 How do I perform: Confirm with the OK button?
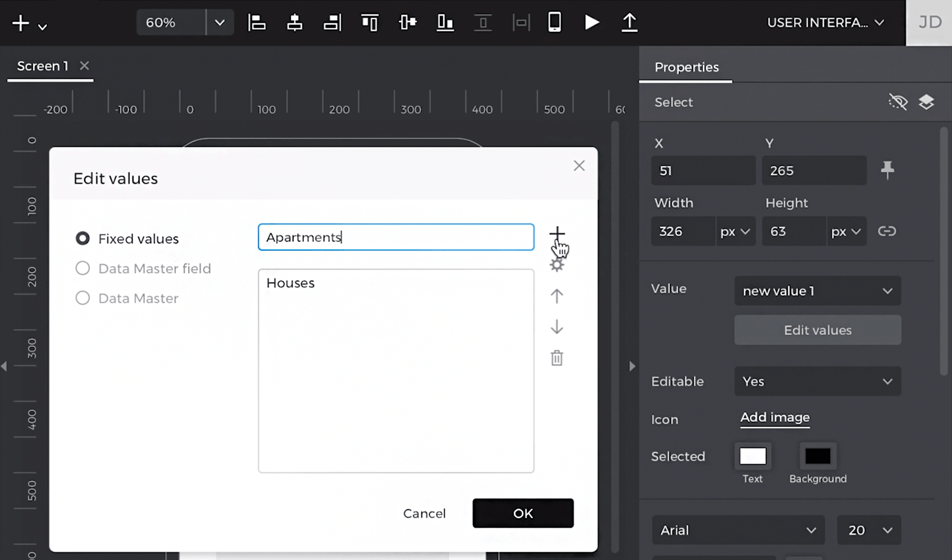pyautogui.click(x=523, y=514)
